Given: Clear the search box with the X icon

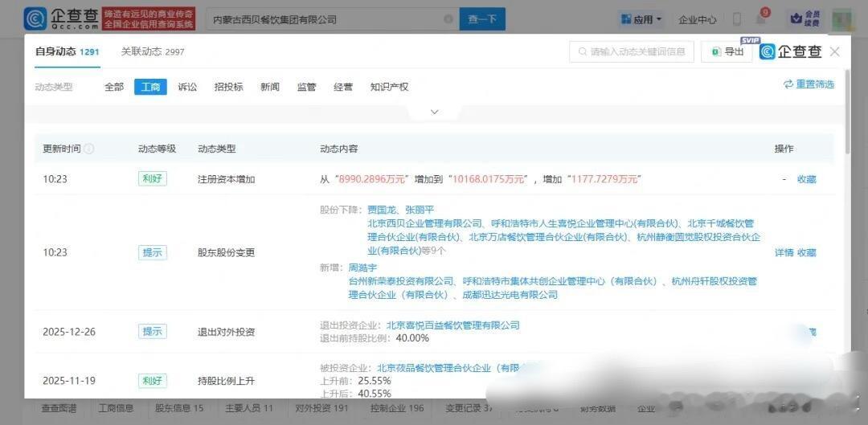Looking at the screenshot, I should tap(448, 19).
